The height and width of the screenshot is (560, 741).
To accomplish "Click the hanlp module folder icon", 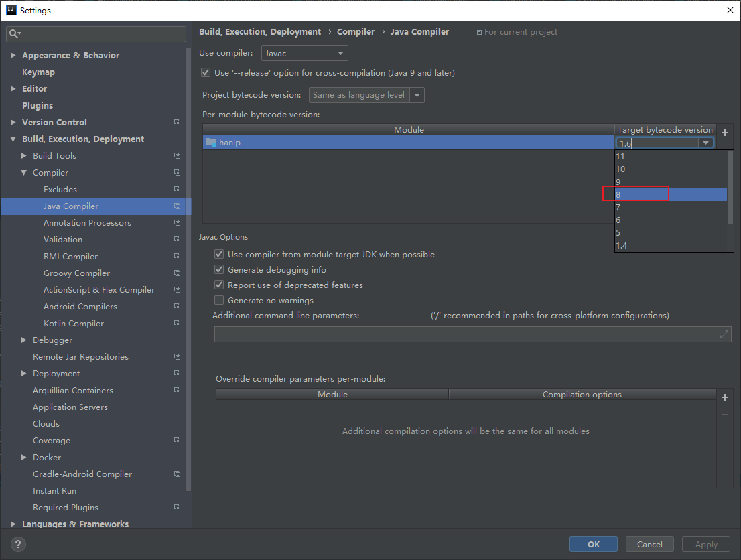I will click(x=211, y=143).
